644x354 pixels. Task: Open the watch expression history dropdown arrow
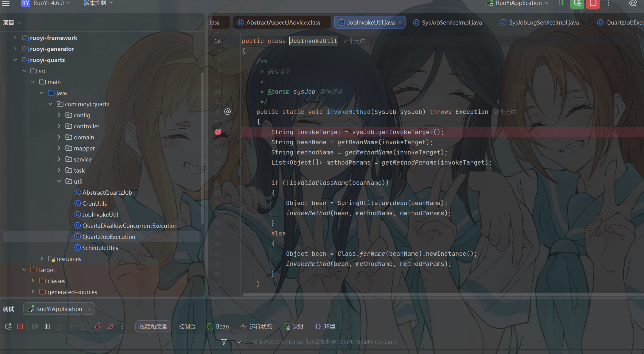coord(239,342)
